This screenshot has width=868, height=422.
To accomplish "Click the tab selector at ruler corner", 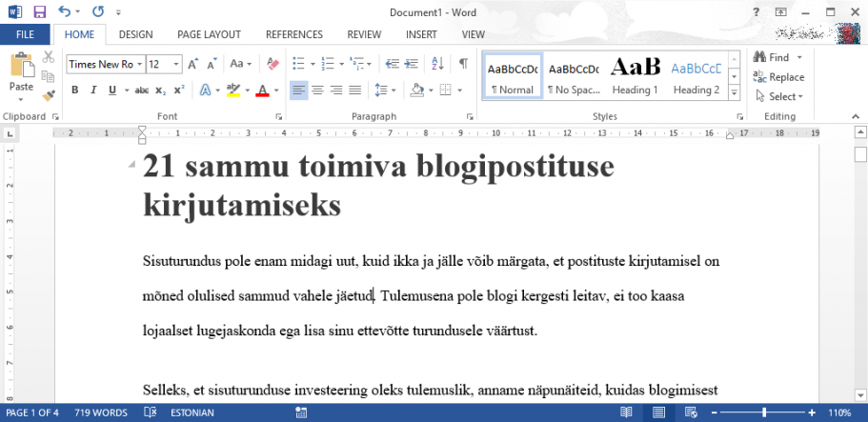I will click(10, 133).
